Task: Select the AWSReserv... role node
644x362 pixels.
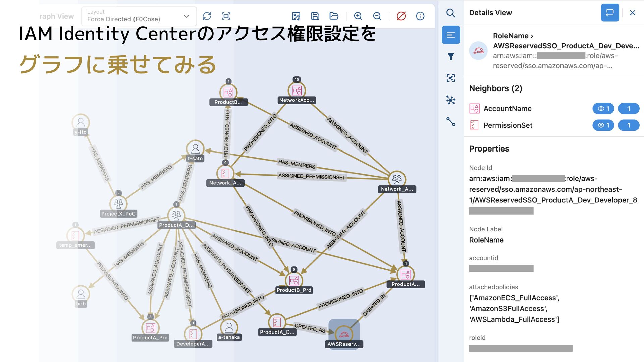Action: click(344, 334)
